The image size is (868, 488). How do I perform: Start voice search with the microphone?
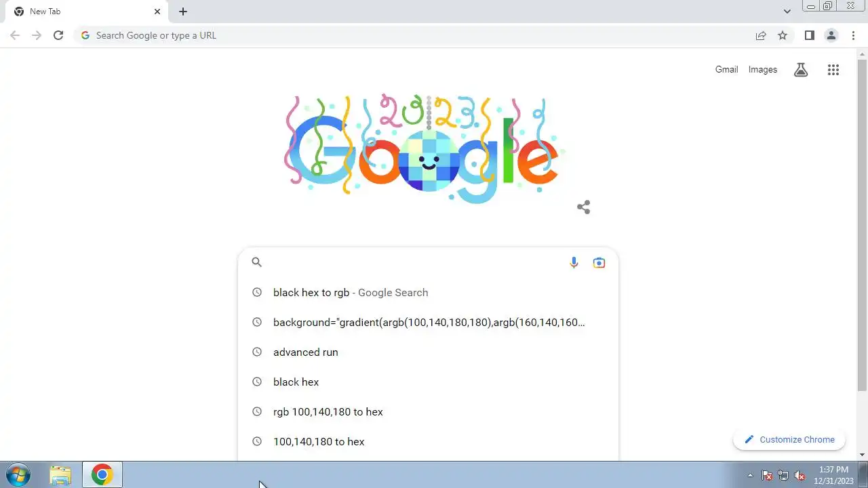[x=574, y=262]
